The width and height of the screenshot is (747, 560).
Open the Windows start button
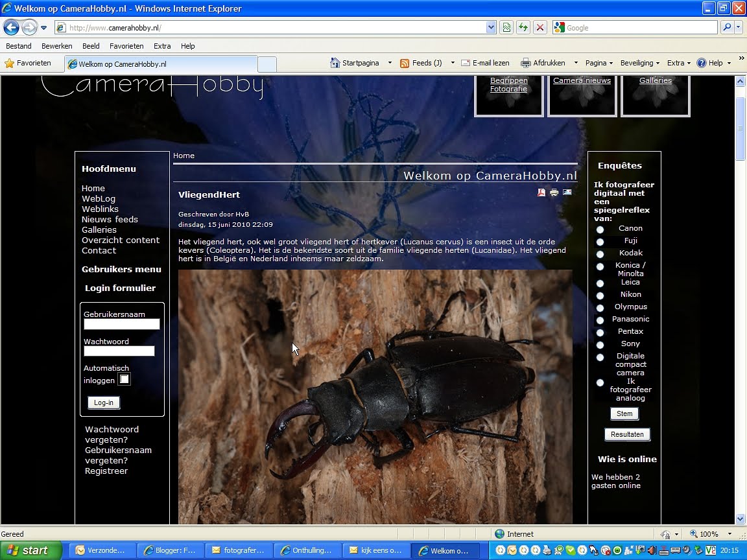coord(31,550)
